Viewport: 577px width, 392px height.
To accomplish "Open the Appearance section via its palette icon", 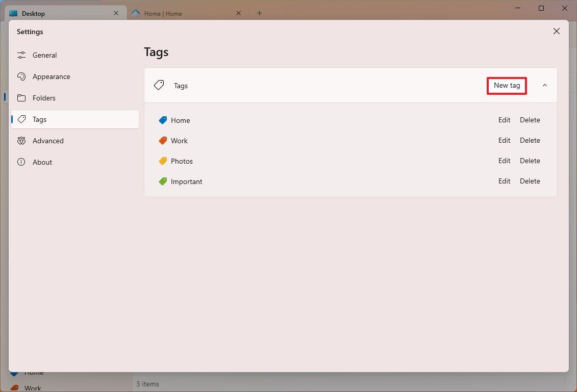I will [21, 76].
